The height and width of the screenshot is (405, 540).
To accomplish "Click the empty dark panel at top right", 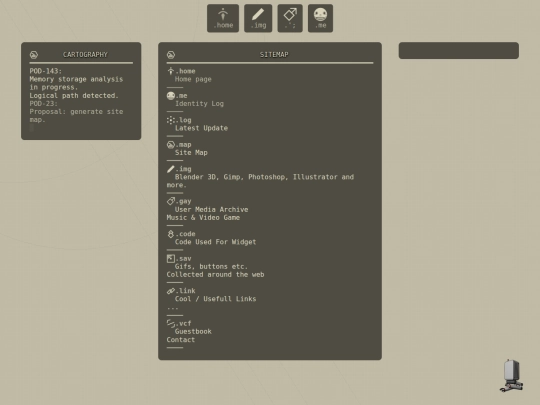I will 459,51.
